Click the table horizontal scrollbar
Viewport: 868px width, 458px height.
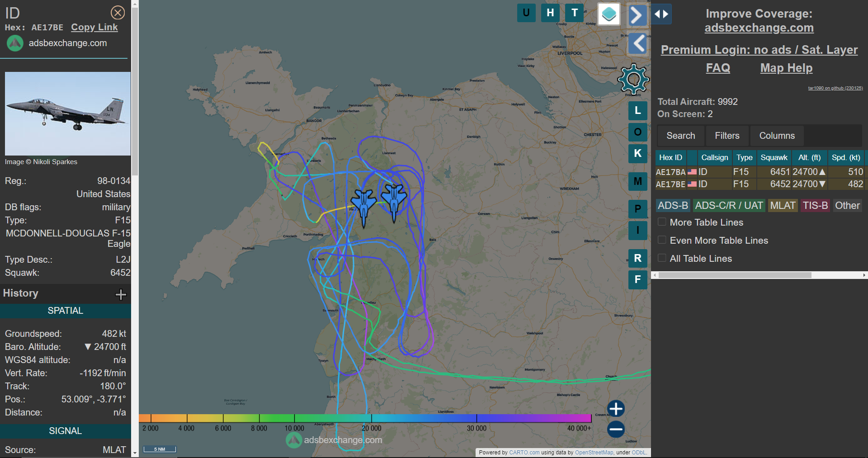735,275
